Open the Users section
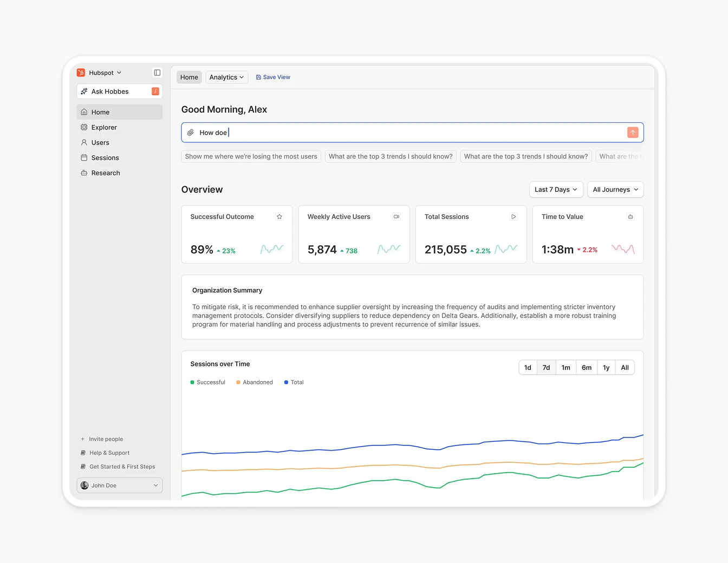The height and width of the screenshot is (563, 728). click(100, 142)
